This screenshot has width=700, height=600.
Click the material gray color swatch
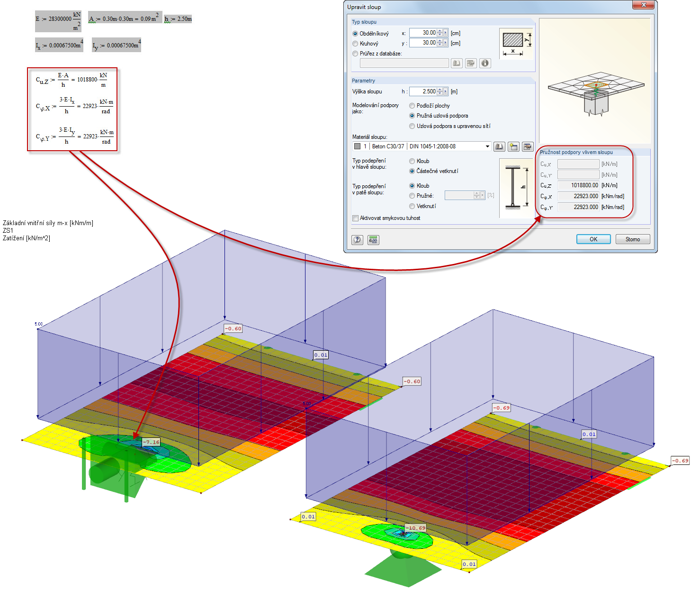(358, 146)
